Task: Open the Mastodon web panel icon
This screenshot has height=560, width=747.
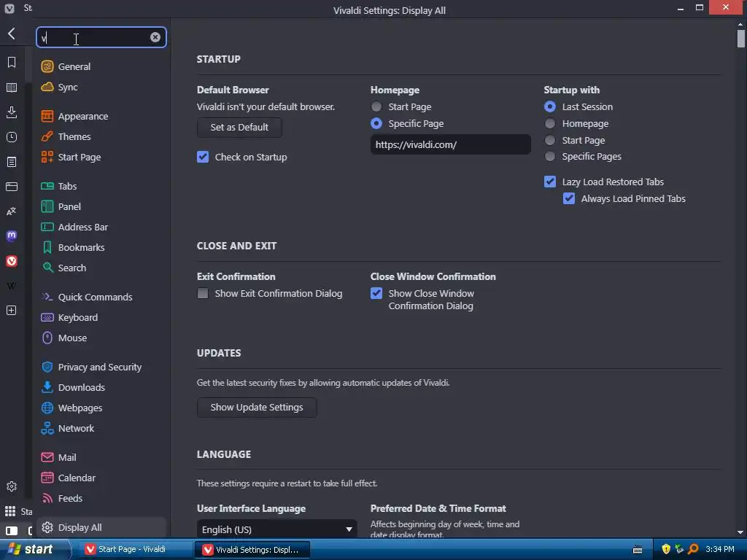Action: pos(12,236)
